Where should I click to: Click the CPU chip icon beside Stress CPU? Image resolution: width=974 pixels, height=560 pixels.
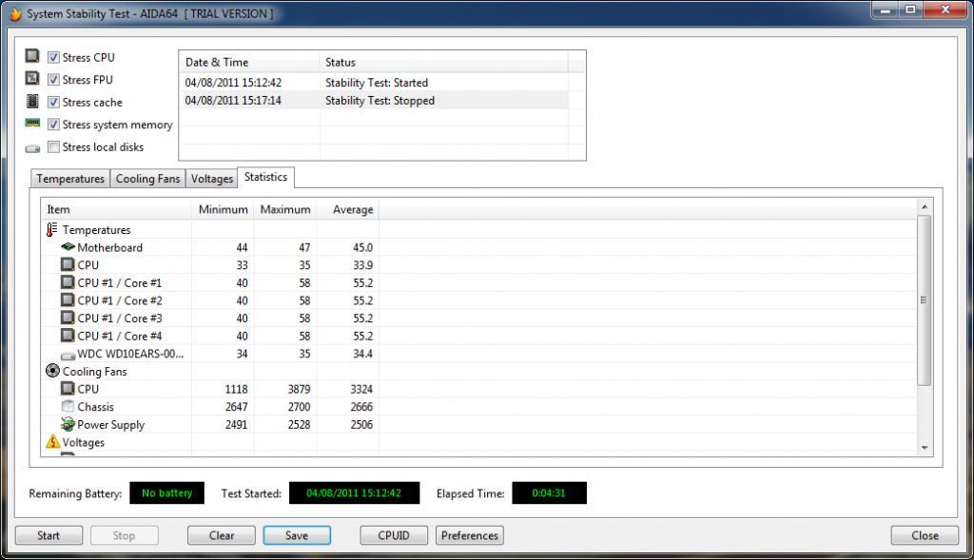coord(32,56)
